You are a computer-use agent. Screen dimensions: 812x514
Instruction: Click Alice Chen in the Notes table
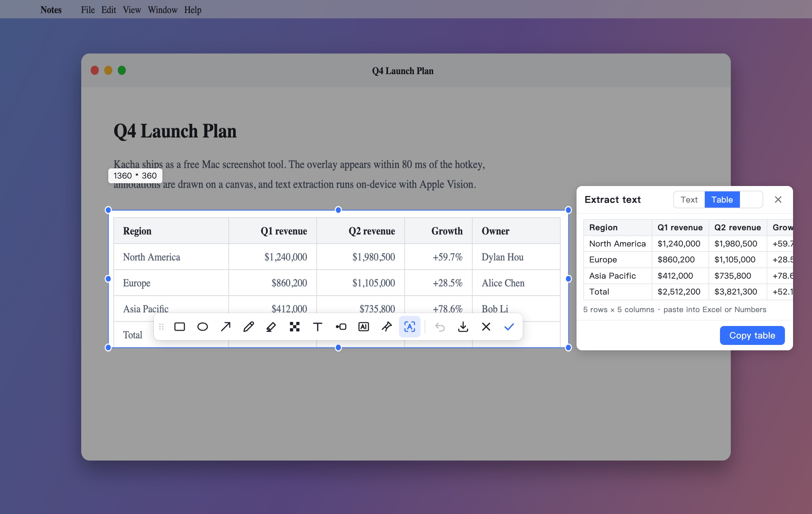[x=503, y=283]
